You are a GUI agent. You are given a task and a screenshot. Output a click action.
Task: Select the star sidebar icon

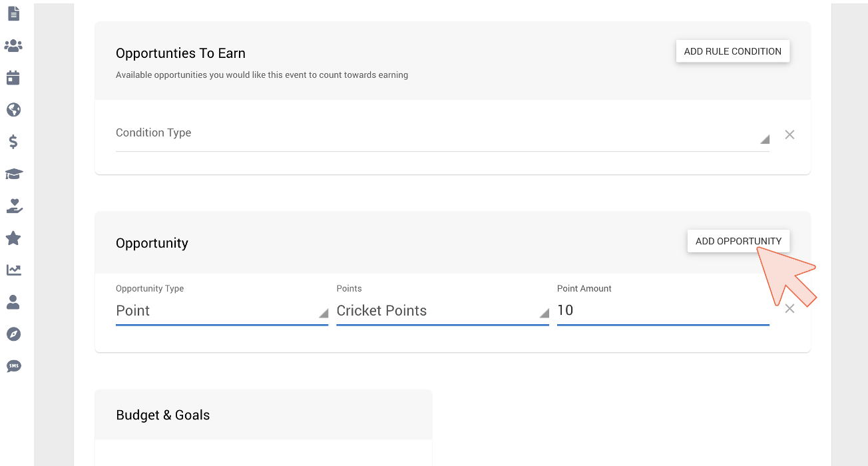(13, 238)
